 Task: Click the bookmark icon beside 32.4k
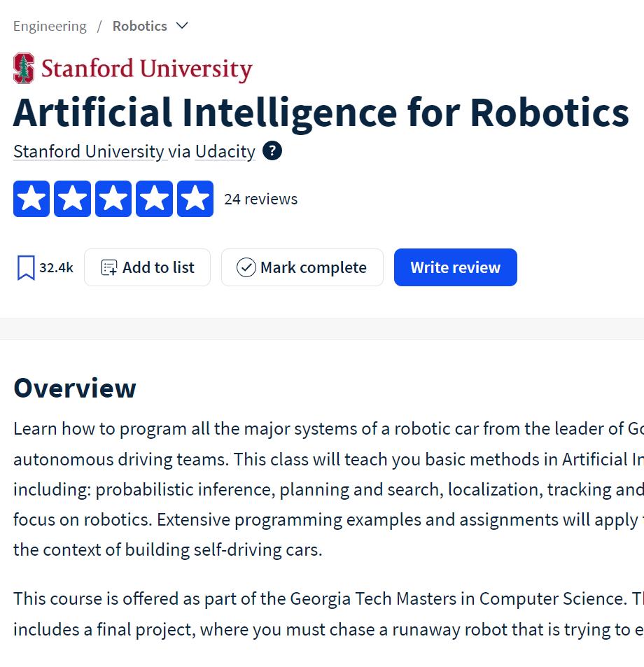coord(26,267)
